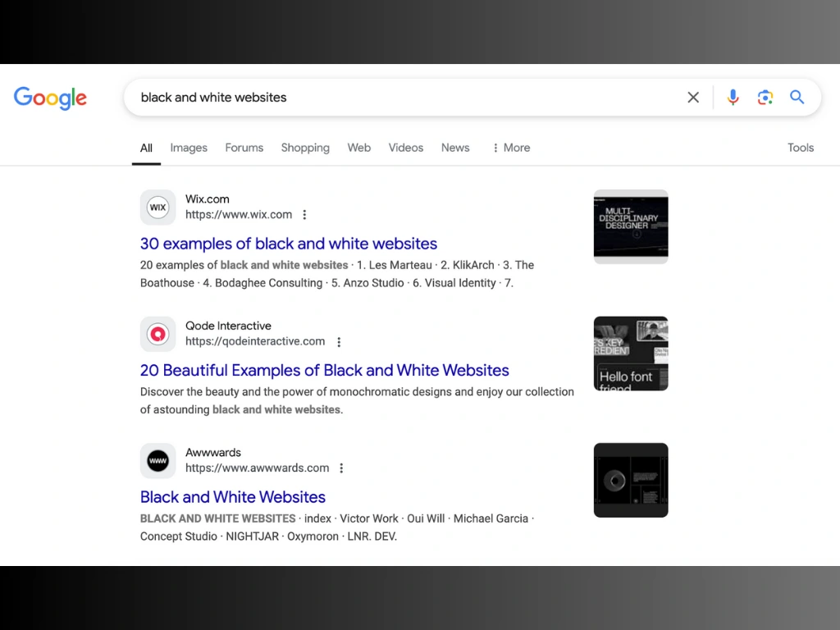Click the https://www.awwwards.com URL

point(257,468)
